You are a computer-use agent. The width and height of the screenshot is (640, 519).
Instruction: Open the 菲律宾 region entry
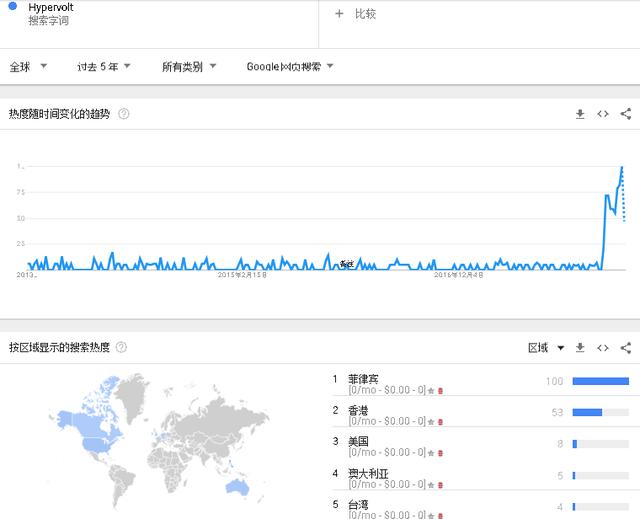click(363, 379)
